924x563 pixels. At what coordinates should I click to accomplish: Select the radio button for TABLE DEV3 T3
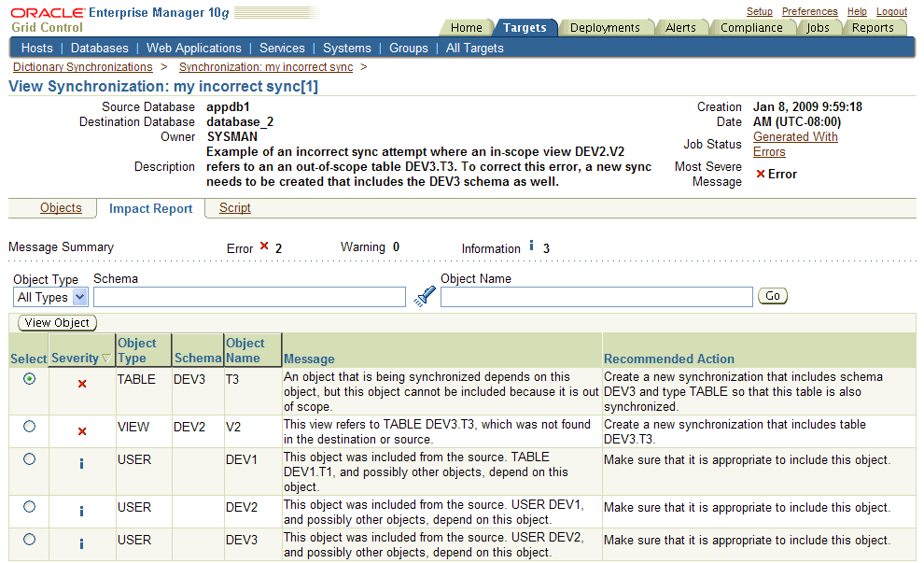coord(29,378)
